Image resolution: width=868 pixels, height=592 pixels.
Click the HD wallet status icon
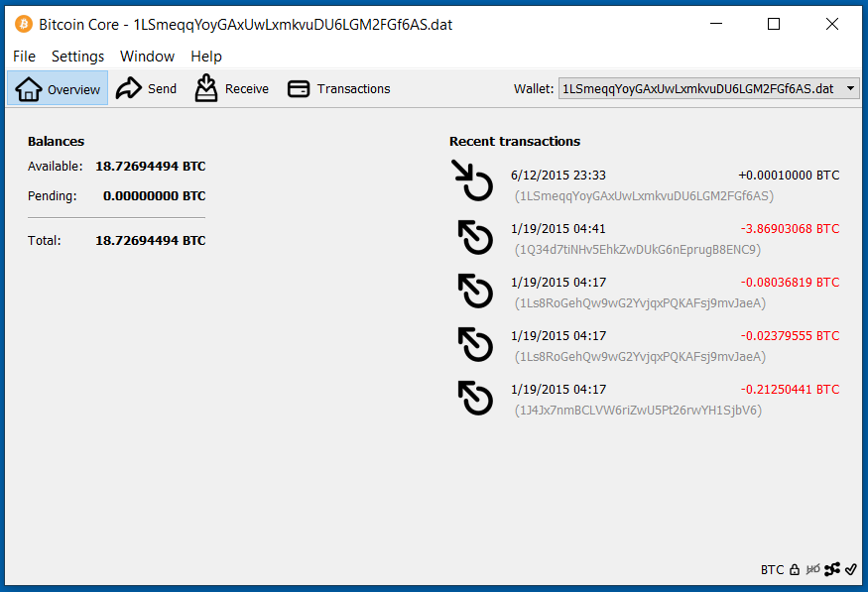pyautogui.click(x=812, y=569)
